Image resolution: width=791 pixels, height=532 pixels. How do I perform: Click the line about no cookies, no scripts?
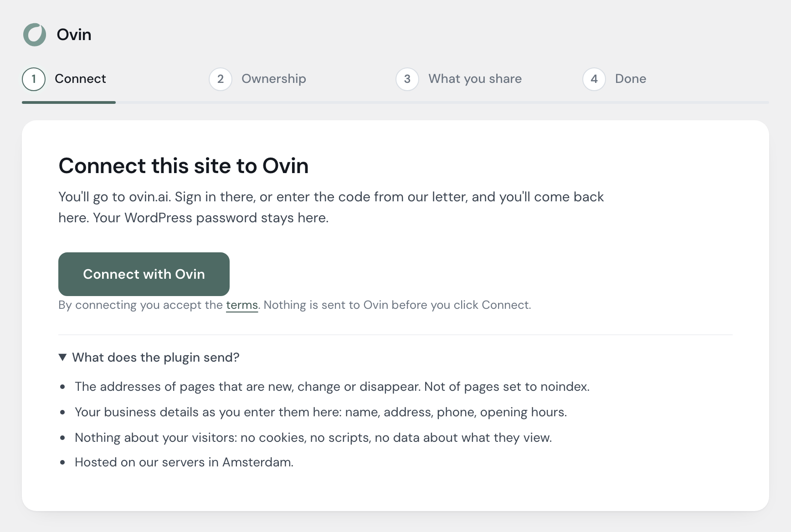(x=313, y=438)
